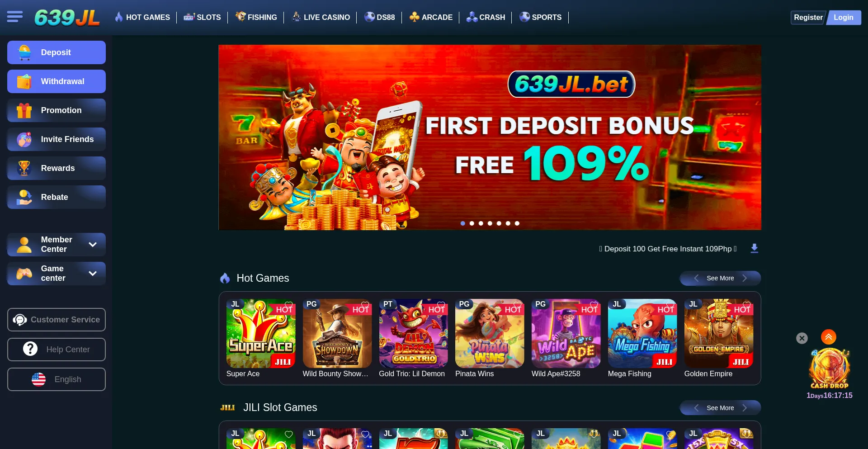868x449 pixels.
Task: Click the download icon beside the deposit notice
Action: point(754,249)
